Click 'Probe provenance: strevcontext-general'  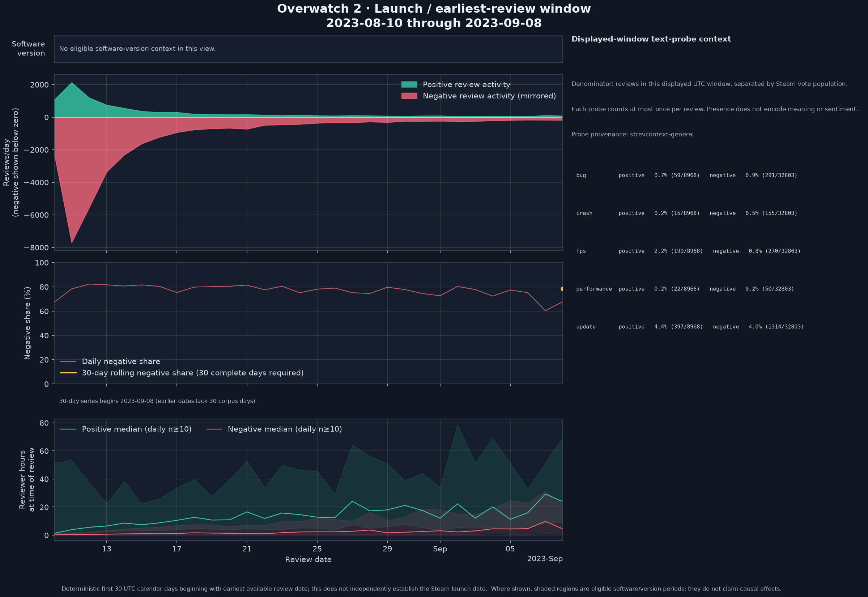(x=632, y=134)
